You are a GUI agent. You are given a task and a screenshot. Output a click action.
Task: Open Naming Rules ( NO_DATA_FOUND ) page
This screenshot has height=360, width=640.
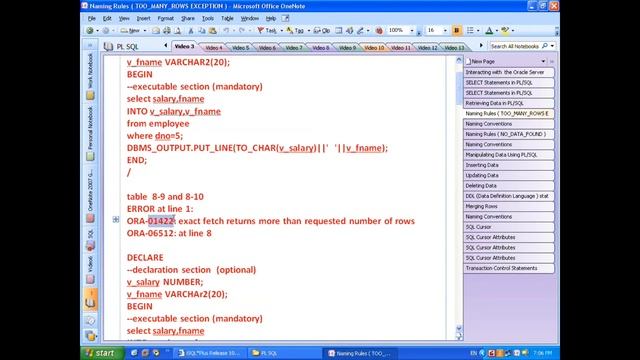509,134
